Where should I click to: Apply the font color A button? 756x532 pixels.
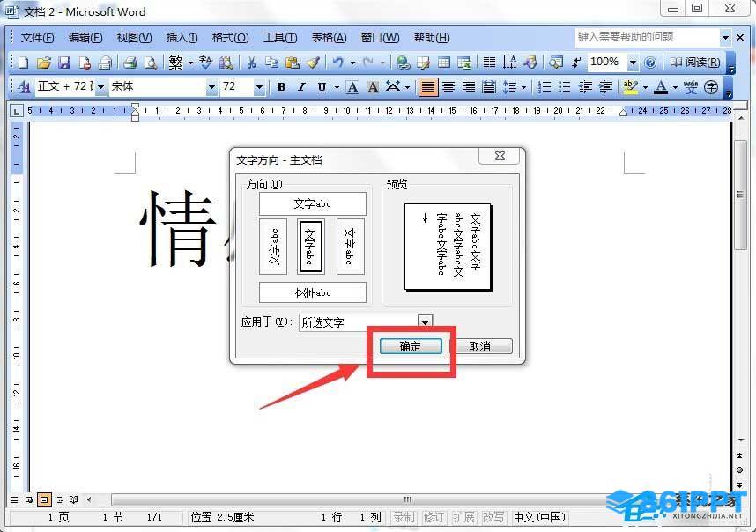[661, 87]
